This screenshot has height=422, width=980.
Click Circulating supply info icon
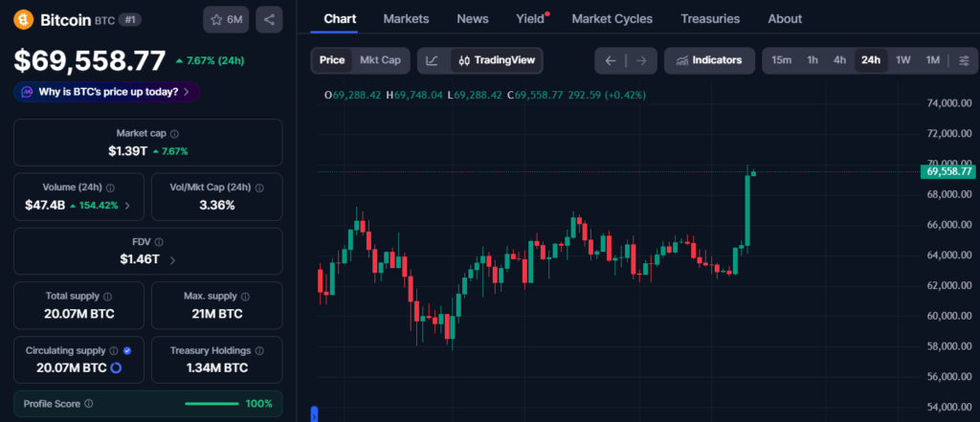point(114,351)
